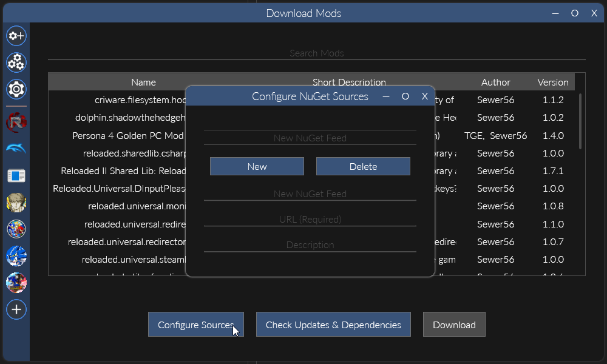Image resolution: width=607 pixels, height=364 pixels.
Task: Click version 1.0.8 cell
Action: click(553, 206)
